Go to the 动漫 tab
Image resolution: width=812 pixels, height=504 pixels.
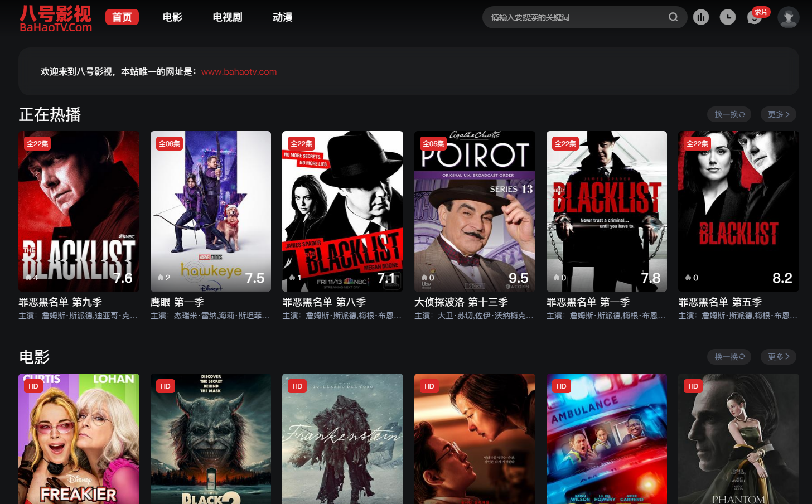point(283,17)
